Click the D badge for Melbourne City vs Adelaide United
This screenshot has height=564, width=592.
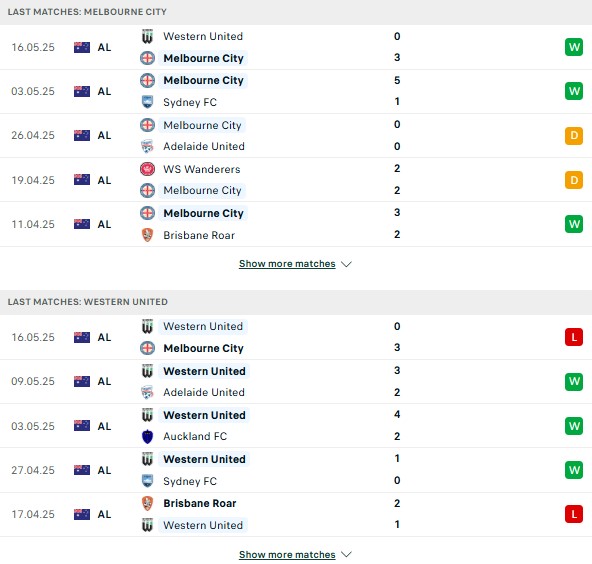tap(574, 136)
